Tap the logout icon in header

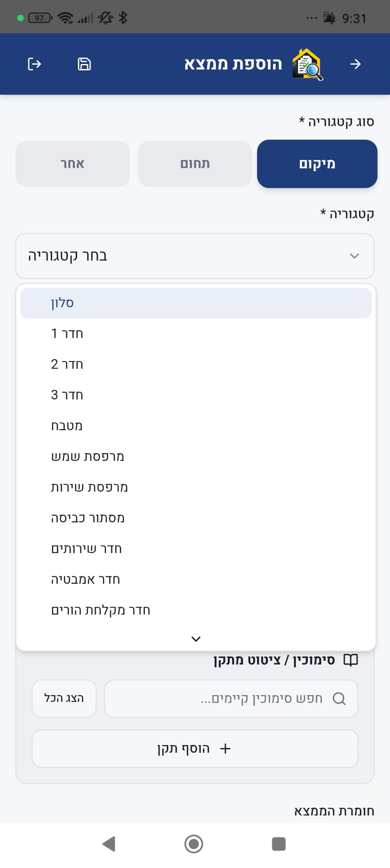[x=34, y=64]
